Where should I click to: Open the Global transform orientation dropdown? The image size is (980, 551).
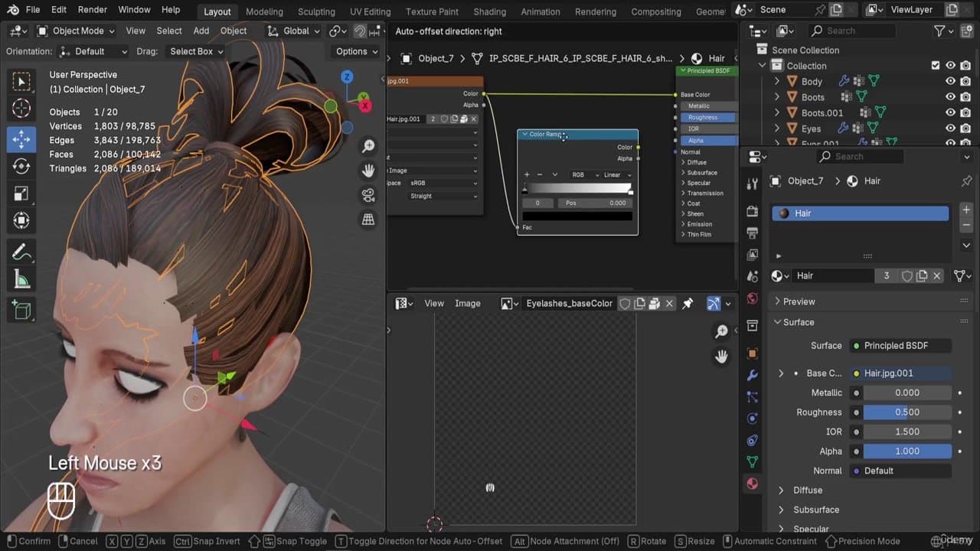pyautogui.click(x=294, y=31)
